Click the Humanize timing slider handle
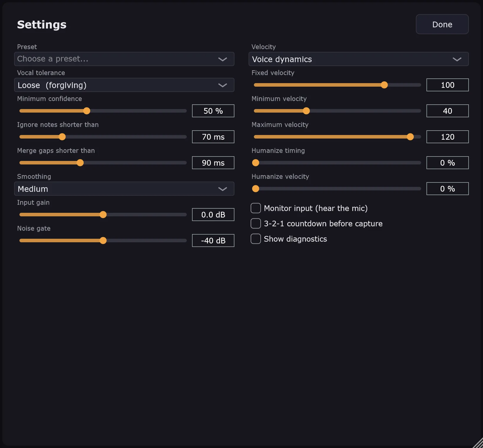 [x=256, y=163]
